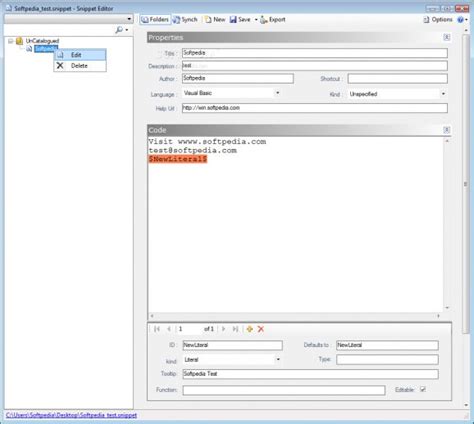Viewport: 474px width, 424px height.
Task: Open the Kind dropdown showing Unspecified
Action: pyautogui.click(x=397, y=94)
